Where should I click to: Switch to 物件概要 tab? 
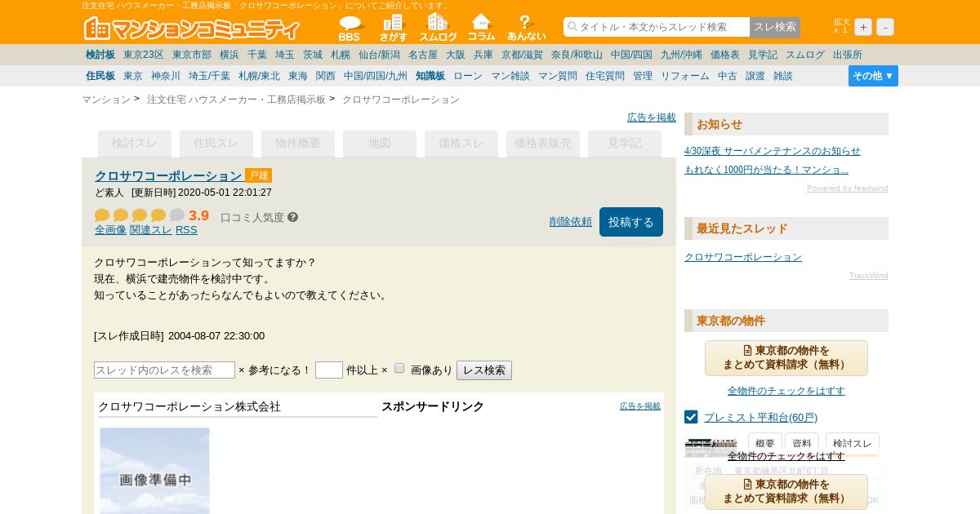pyautogui.click(x=298, y=144)
